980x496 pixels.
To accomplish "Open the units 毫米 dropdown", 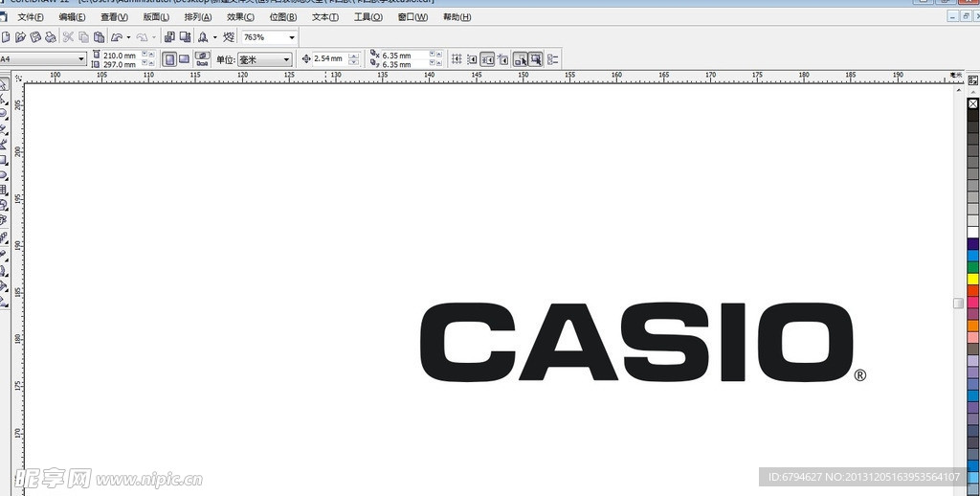I will point(286,59).
